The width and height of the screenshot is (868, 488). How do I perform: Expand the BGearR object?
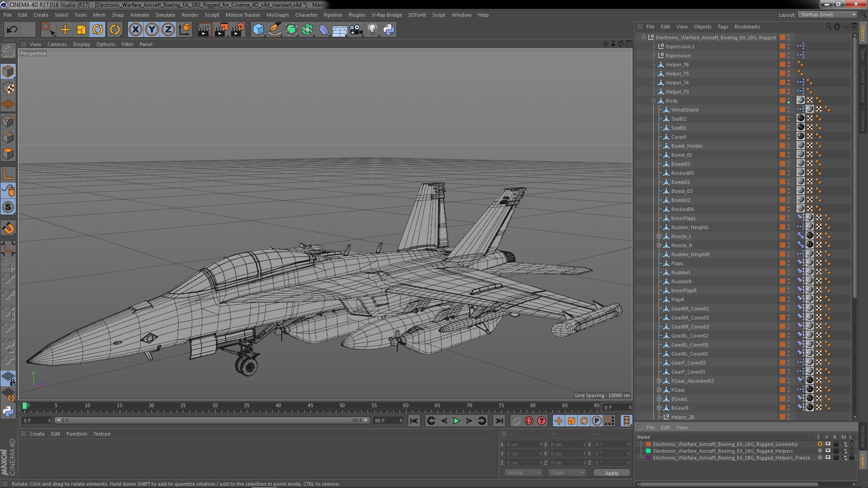[x=659, y=408]
